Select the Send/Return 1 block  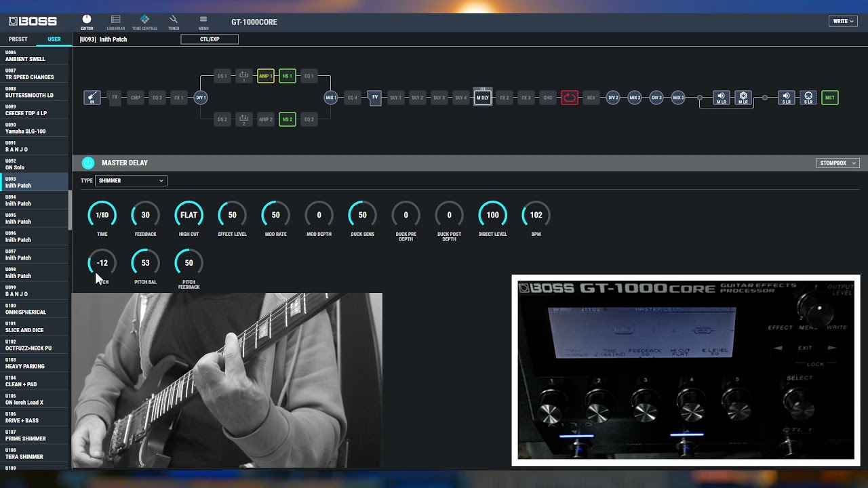(x=244, y=76)
